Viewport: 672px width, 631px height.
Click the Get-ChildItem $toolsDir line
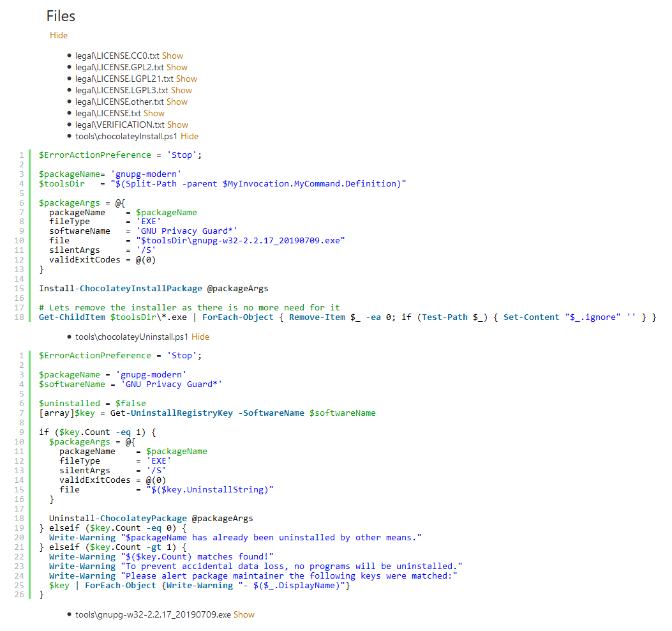(347, 317)
